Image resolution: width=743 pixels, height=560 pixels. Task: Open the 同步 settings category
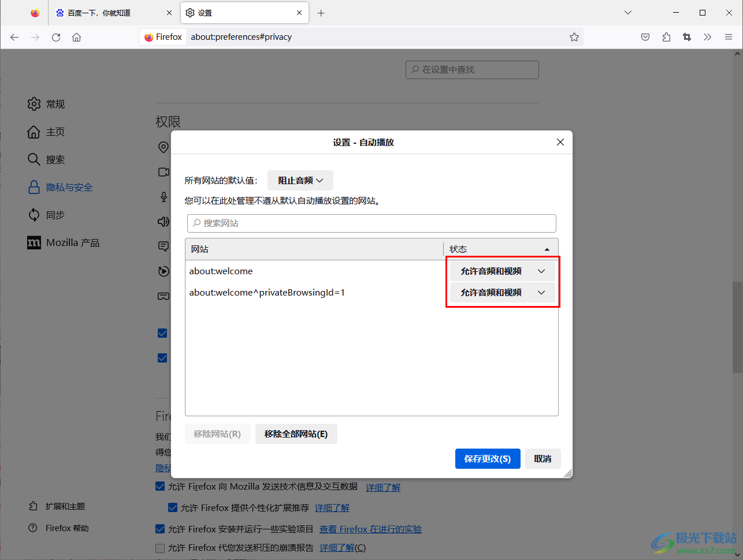[x=46, y=215]
